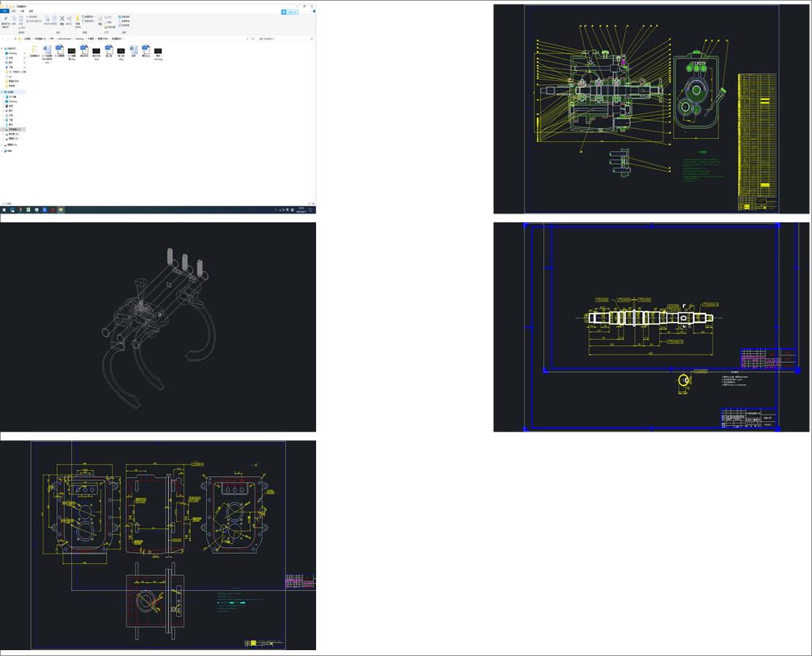Viewport: 812px width, 656px height.
Task: Click the yellow gearbox assembly drawing image
Action: (x=651, y=109)
